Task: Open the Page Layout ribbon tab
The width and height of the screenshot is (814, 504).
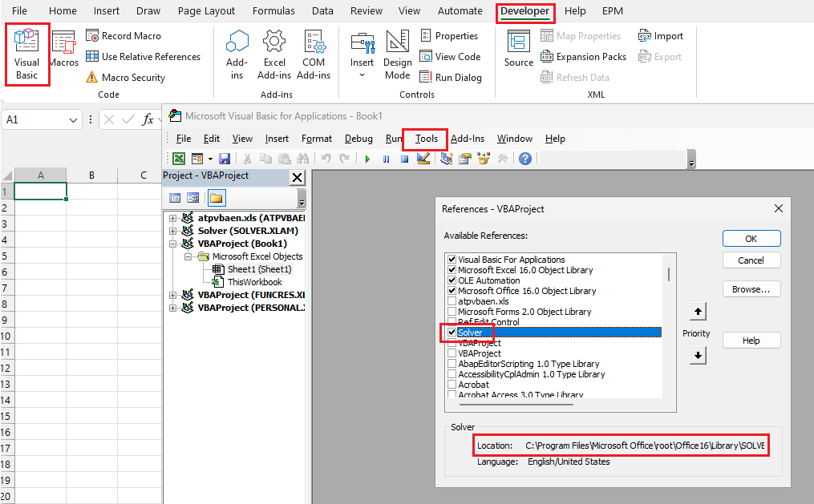Action: click(206, 11)
